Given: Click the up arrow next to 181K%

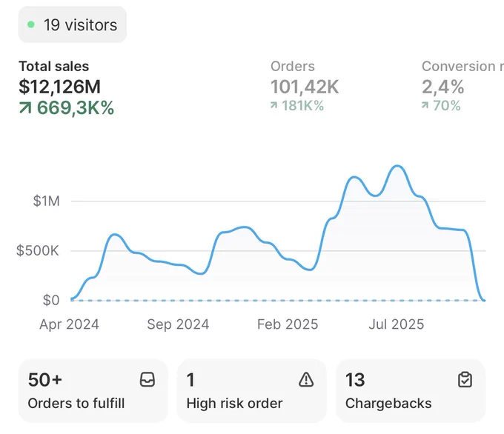Looking at the screenshot, I should [x=273, y=105].
